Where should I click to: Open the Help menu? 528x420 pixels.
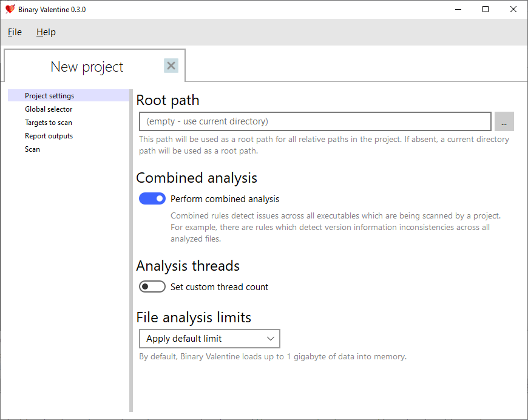(x=46, y=32)
